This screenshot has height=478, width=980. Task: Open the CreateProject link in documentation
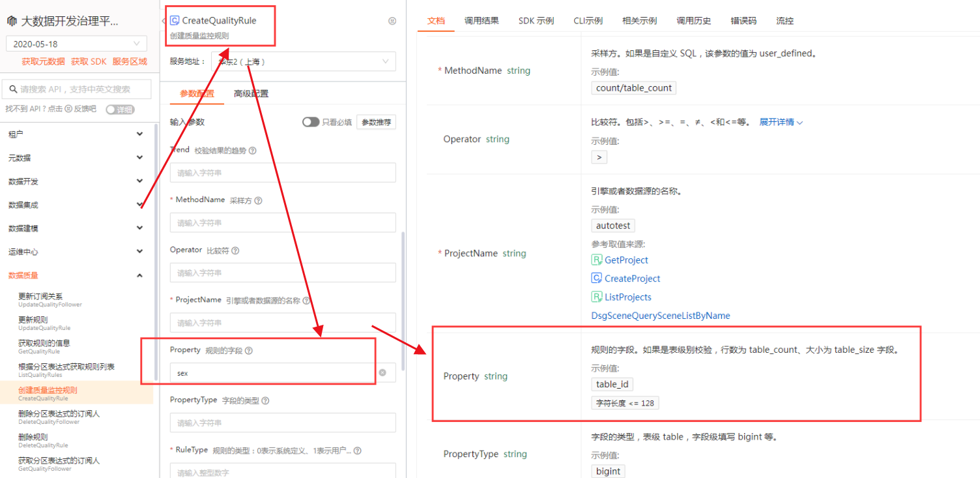(632, 278)
